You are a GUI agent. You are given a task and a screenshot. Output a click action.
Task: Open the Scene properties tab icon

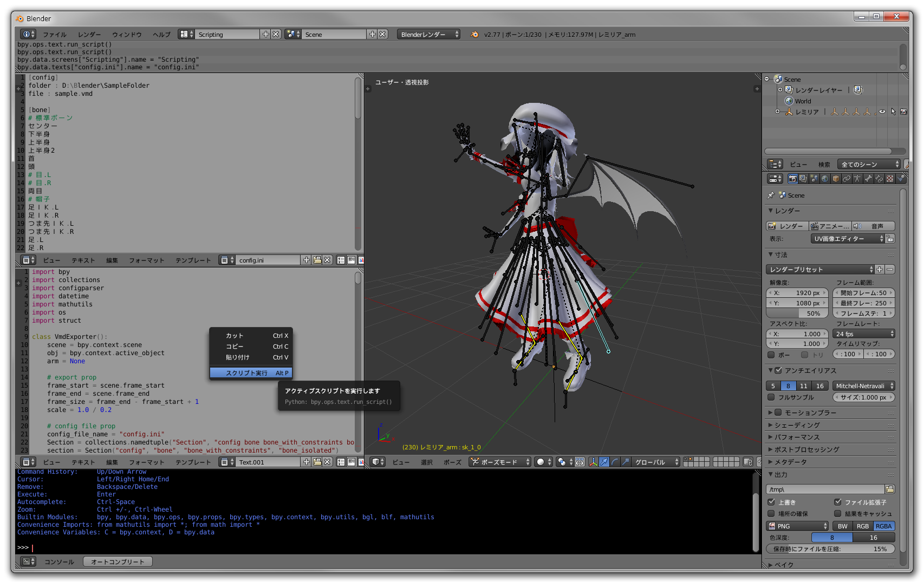coord(814,179)
